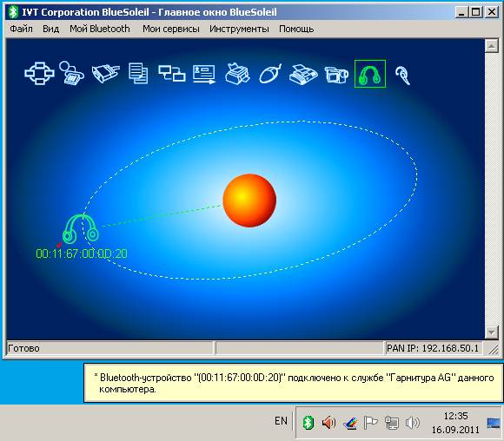The image size is (504, 441).
Task: Select the LAN Access service icon
Action: pos(172,73)
